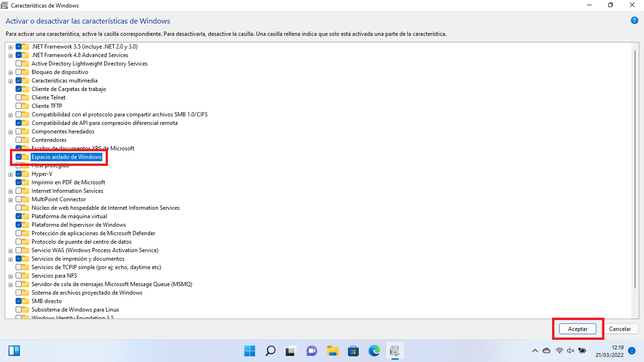Show hidden tray icons chevron

click(535, 351)
